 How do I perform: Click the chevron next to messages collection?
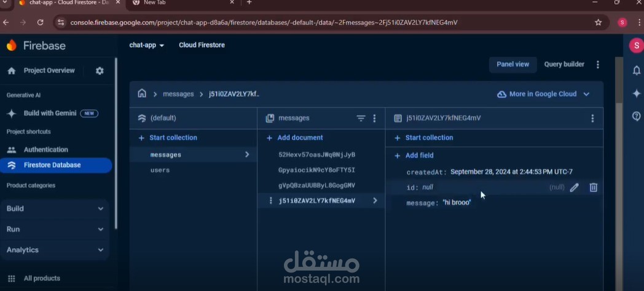pyautogui.click(x=247, y=154)
